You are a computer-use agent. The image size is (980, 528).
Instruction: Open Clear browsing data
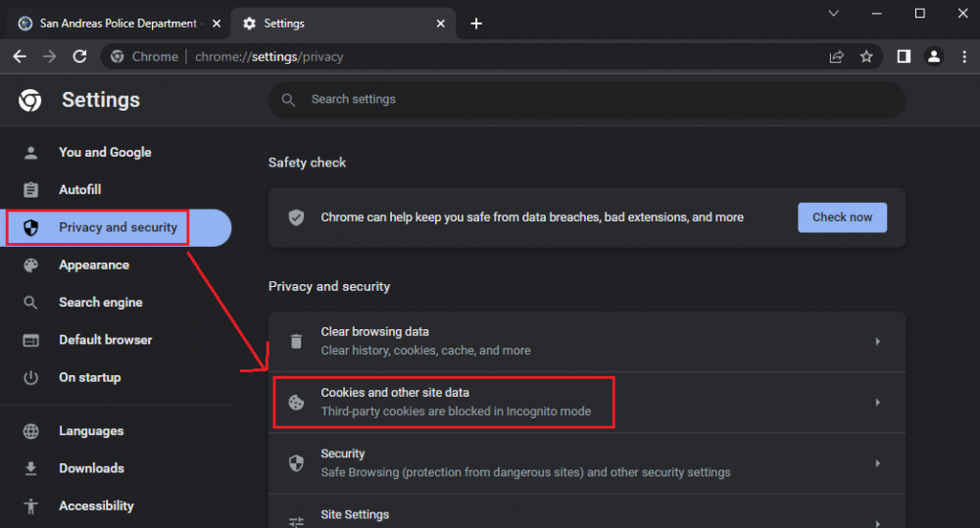click(x=587, y=342)
